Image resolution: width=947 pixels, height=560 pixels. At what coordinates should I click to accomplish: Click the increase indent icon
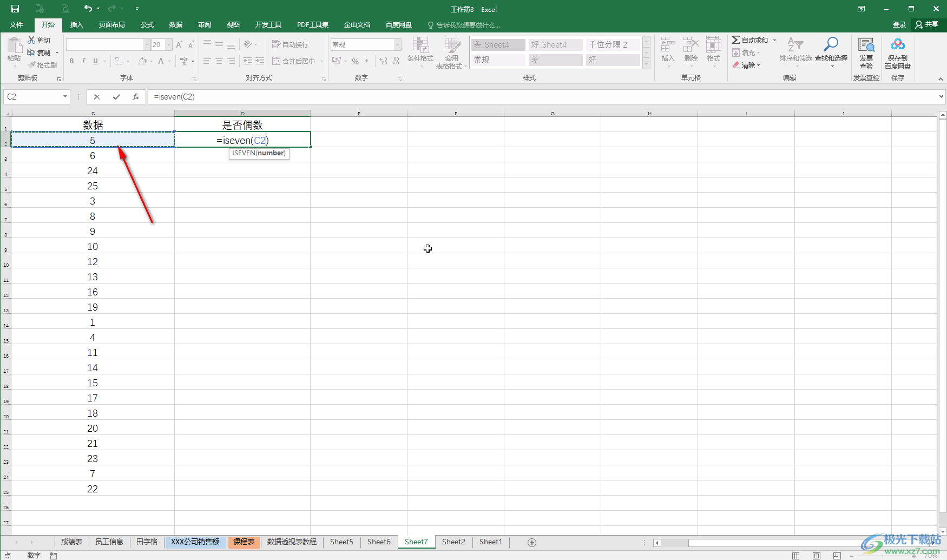click(260, 61)
